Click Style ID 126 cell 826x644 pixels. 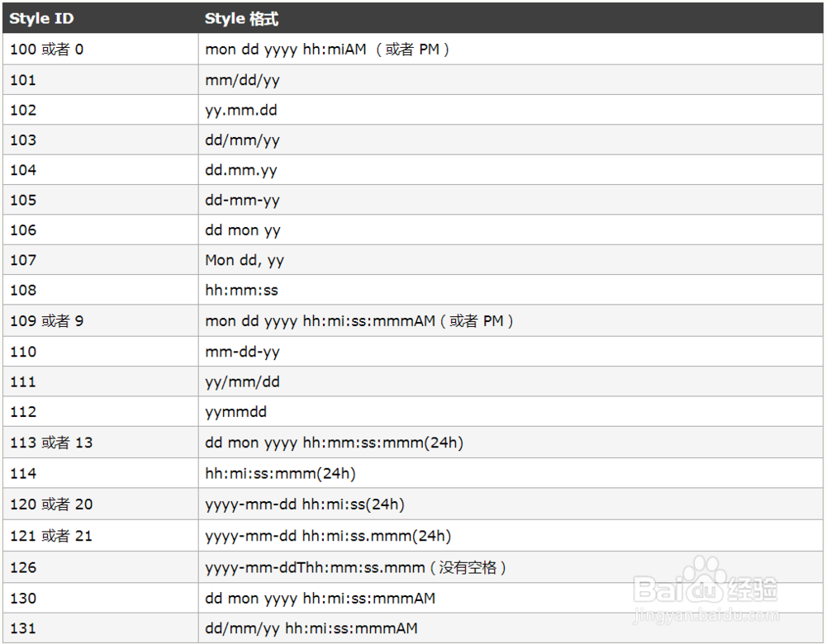point(23,567)
